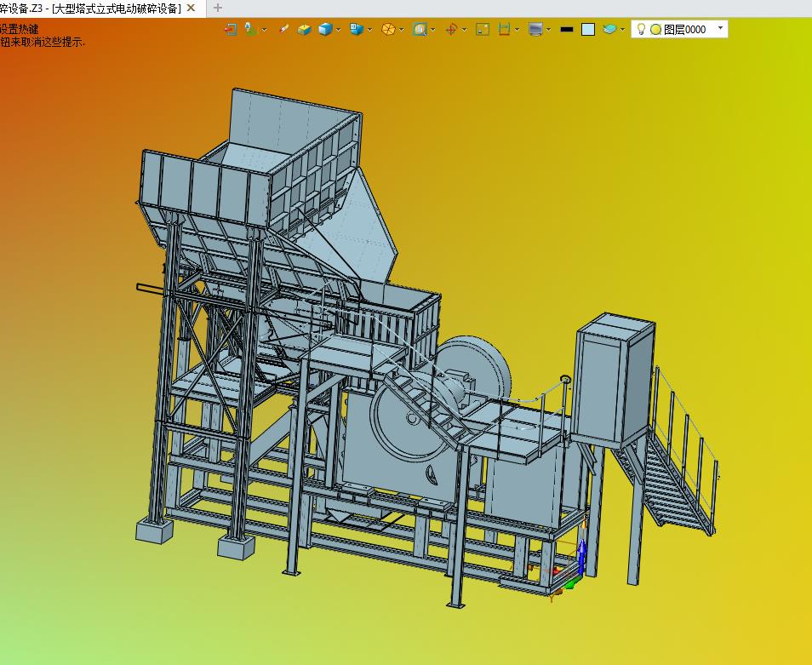Toggle the light bulb layer visibility

641,29
